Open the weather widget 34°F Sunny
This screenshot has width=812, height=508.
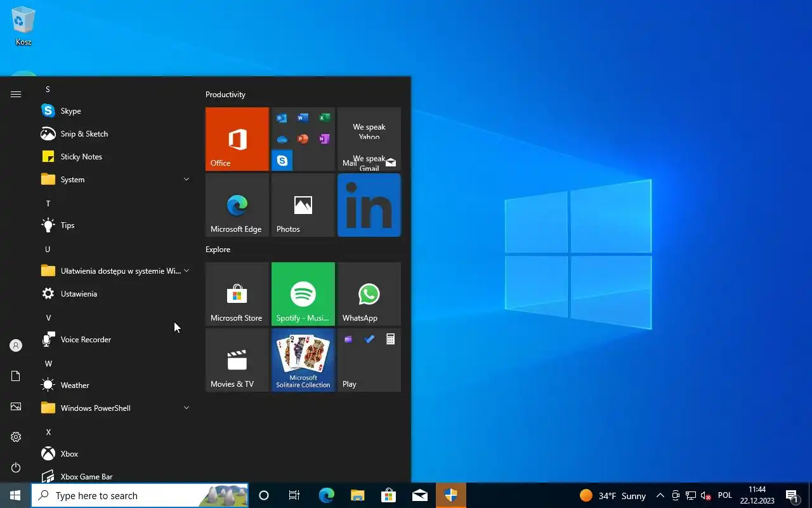pyautogui.click(x=613, y=495)
